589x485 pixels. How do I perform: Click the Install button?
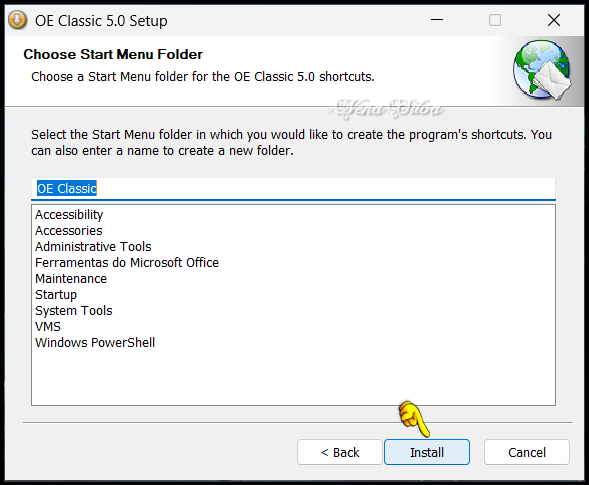coord(427,452)
